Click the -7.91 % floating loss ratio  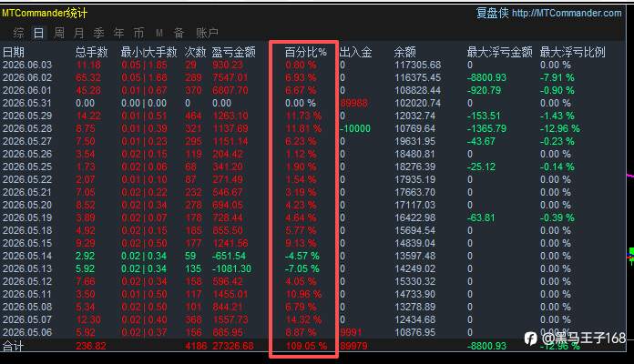tap(557, 77)
